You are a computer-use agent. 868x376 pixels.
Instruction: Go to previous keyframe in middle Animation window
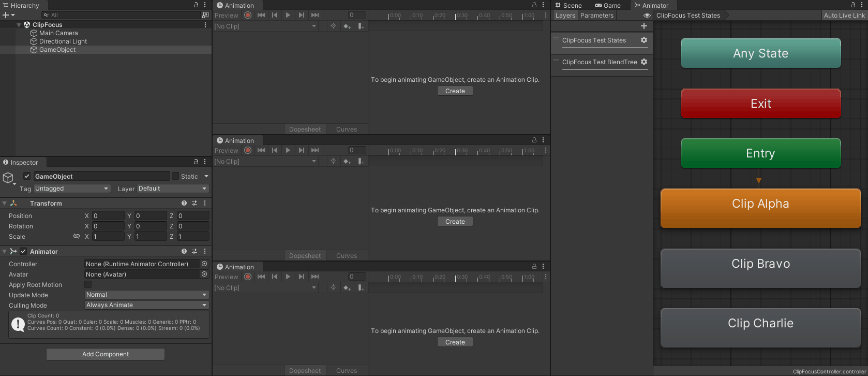275,150
